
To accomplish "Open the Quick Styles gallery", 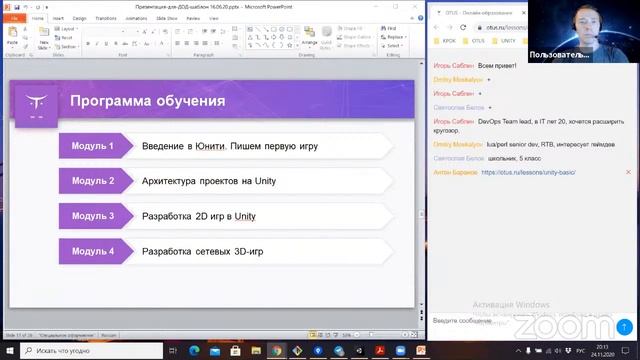I will [326, 38].
